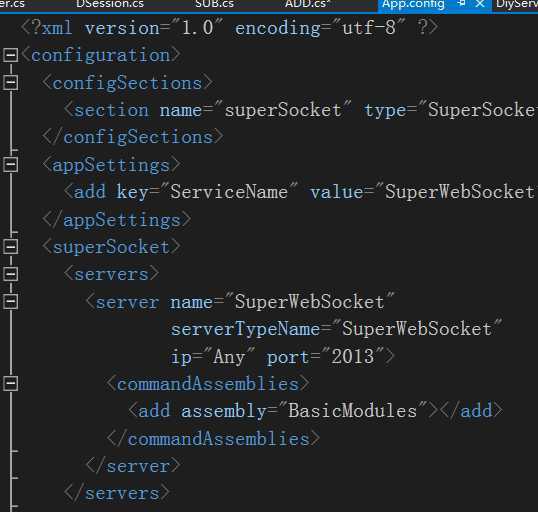Image resolution: width=538 pixels, height=512 pixels.
Task: Click the add key="ServiceName" line
Action: coord(300,192)
